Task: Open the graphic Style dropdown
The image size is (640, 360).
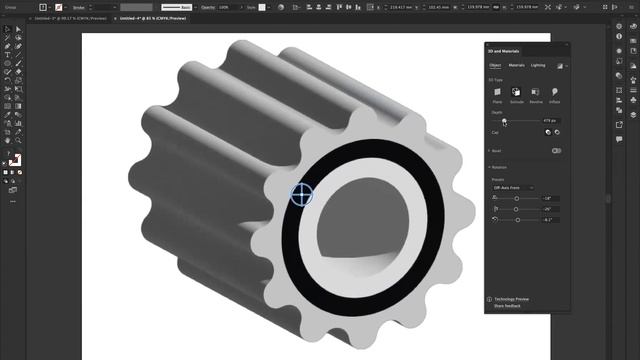Action: point(269,7)
